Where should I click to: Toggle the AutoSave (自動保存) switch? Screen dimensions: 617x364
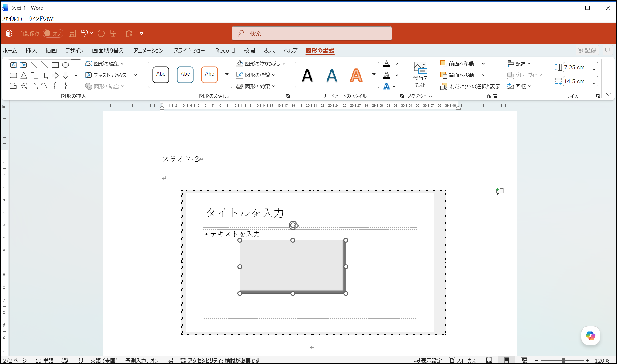(53, 33)
